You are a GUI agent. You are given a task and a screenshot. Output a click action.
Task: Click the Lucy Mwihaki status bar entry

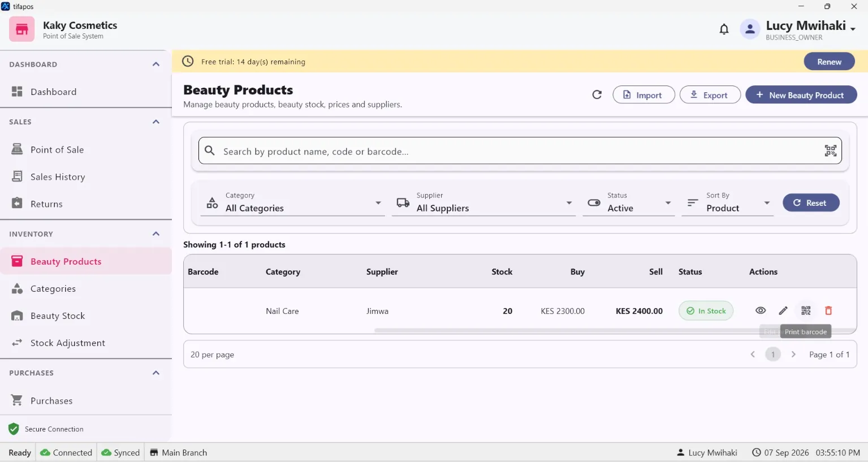pos(707,452)
